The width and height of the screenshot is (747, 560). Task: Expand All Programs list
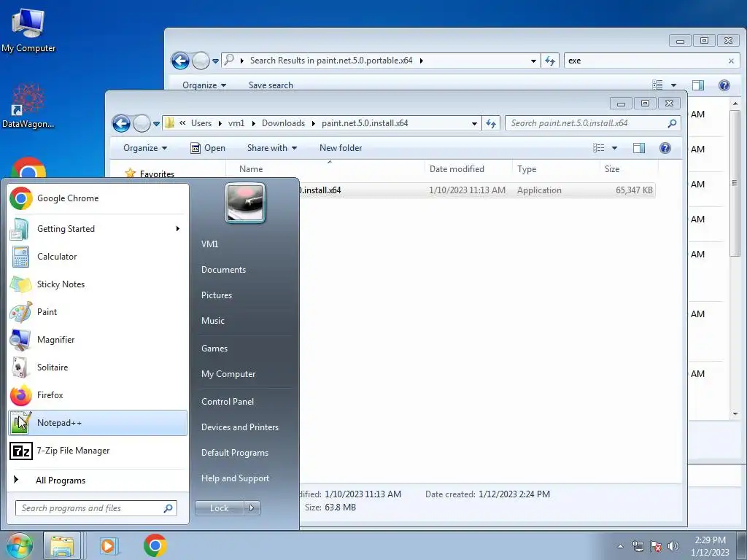tap(98, 481)
